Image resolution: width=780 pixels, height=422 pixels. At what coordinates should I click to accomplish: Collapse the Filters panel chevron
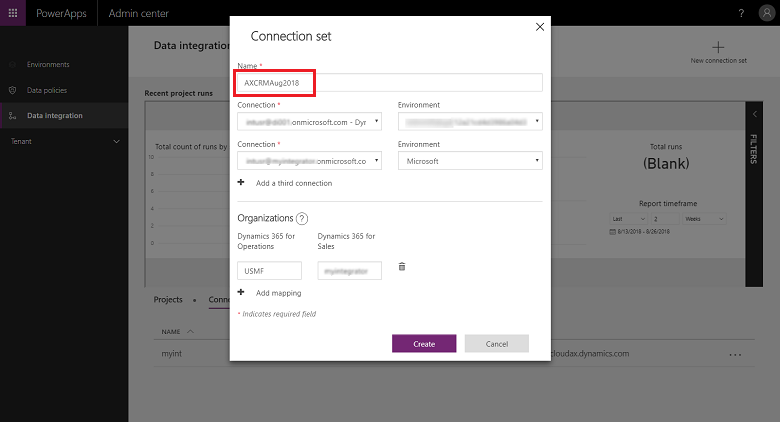pos(754,114)
